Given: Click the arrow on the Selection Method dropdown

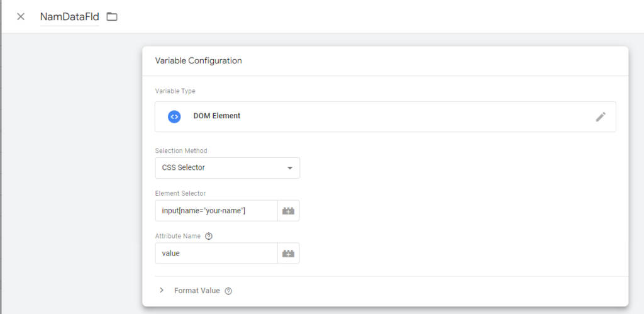Looking at the screenshot, I should click(x=290, y=168).
